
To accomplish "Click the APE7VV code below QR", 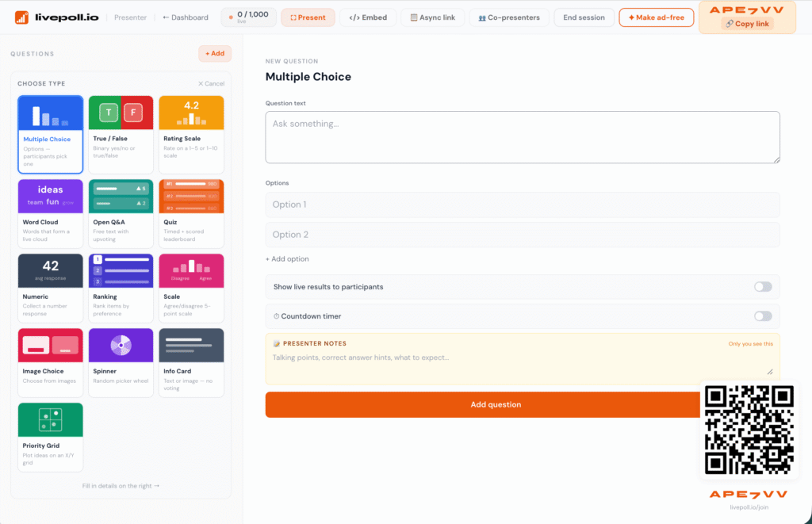I will pyautogui.click(x=749, y=495).
